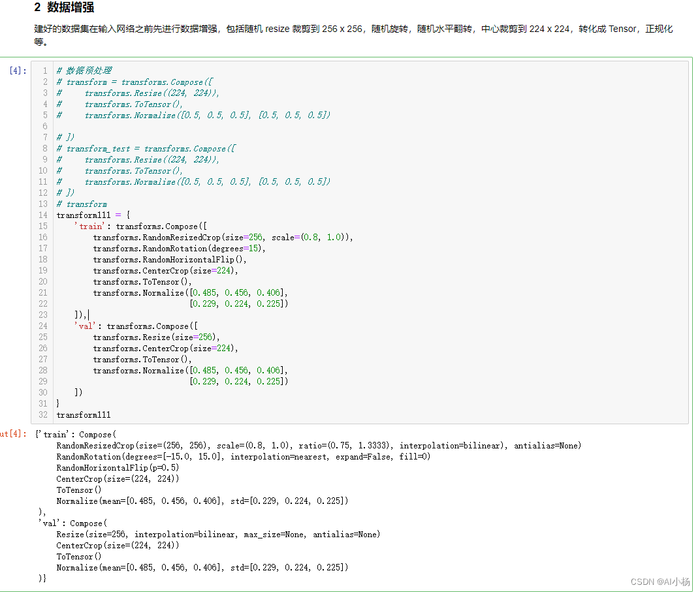Select the In [4]: cell prompt

point(18,70)
